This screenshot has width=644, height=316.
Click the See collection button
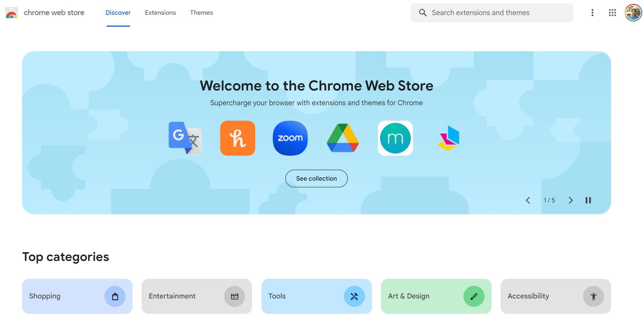[x=317, y=179]
